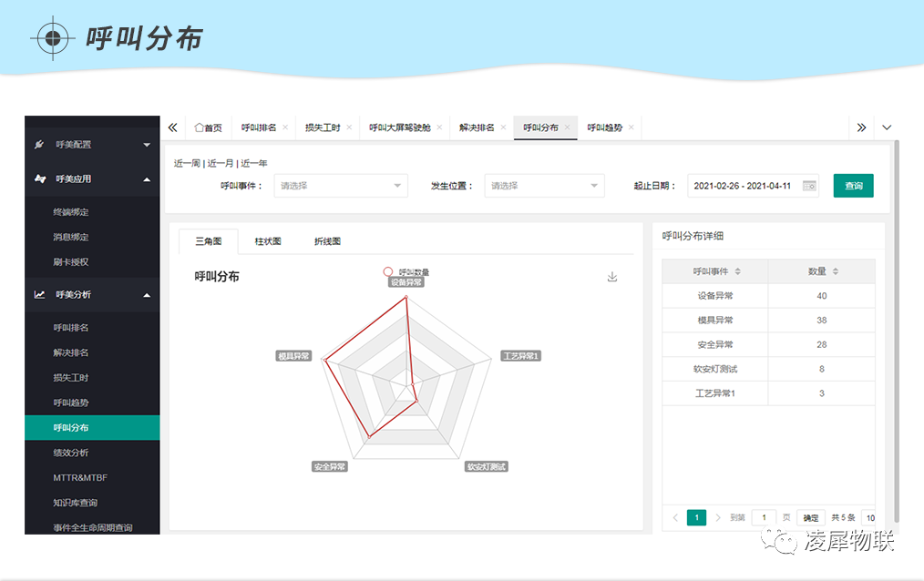Open the calendar icon on the date range
The width and height of the screenshot is (924, 581).
[807, 185]
